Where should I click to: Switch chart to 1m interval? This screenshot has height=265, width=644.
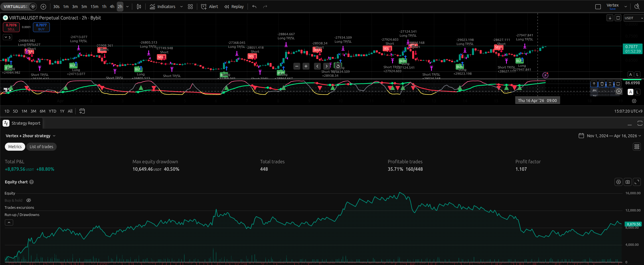coord(66,6)
